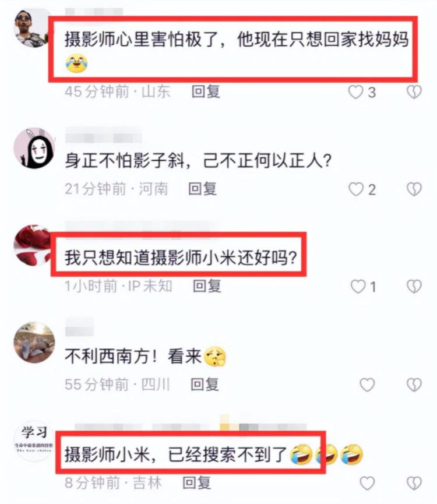Reply to the Shandong comment via 回复

(x=206, y=91)
